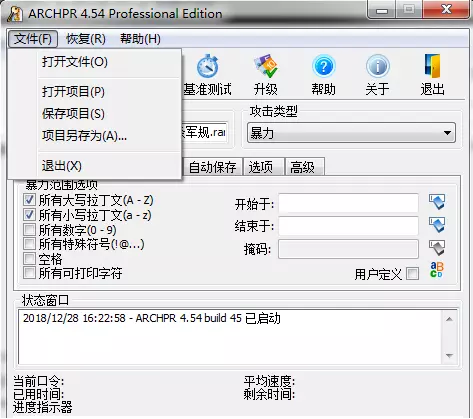Screen dimensions: 473x419
Task: Click the archive file path field (.rar)
Action: click(205, 133)
